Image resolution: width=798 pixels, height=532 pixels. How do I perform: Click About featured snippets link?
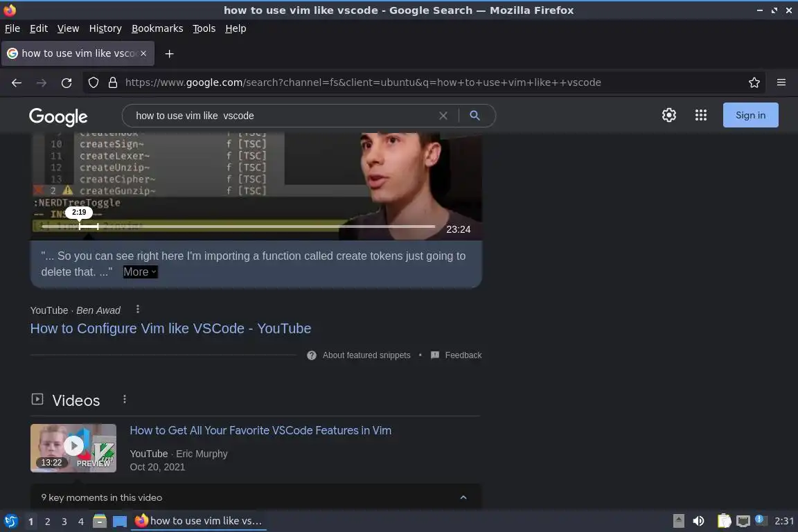pyautogui.click(x=366, y=355)
